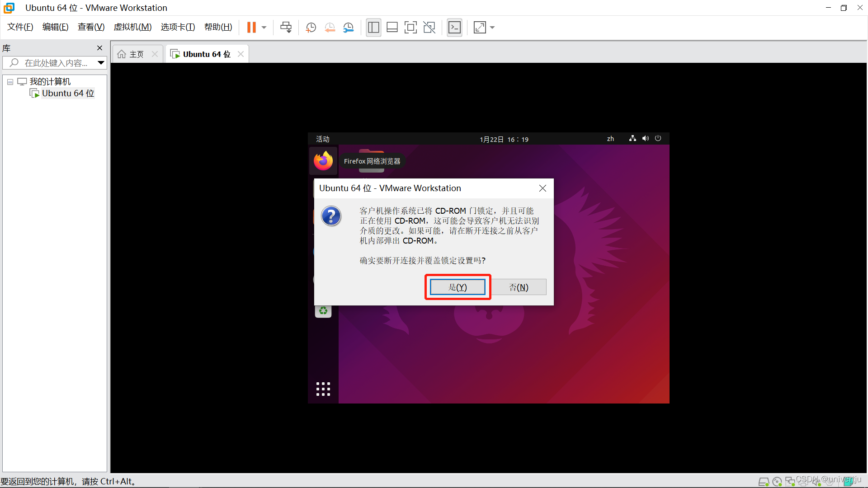Open the suspend options dropdown arrow
The image size is (868, 488).
click(x=264, y=27)
